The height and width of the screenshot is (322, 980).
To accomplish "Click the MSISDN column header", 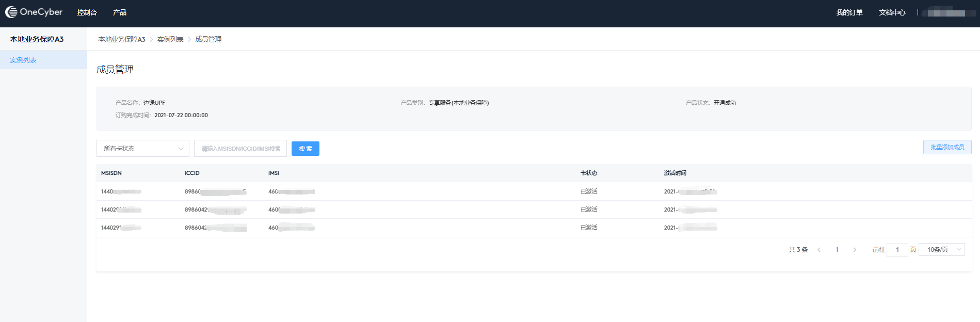I will coord(111,173).
